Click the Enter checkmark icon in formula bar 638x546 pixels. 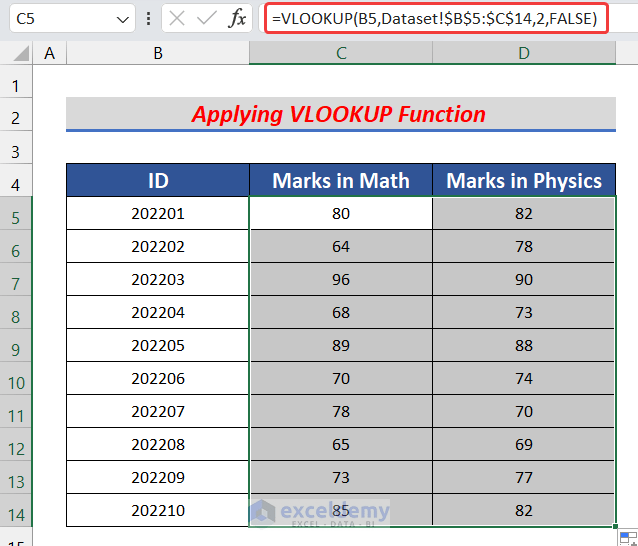(206, 18)
